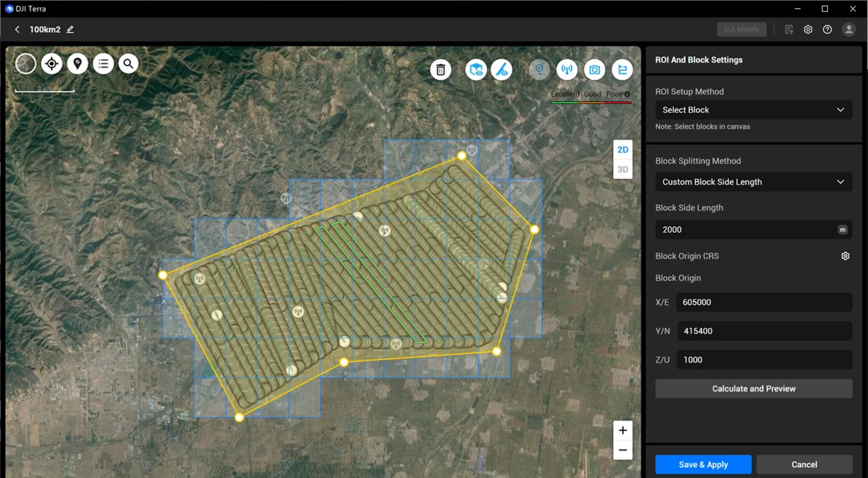The height and width of the screenshot is (478, 868).
Task: Click the m unit badge in side length
Action: (842, 230)
